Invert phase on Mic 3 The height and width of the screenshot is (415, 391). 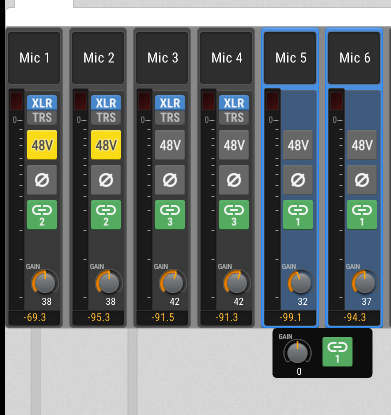[170, 180]
